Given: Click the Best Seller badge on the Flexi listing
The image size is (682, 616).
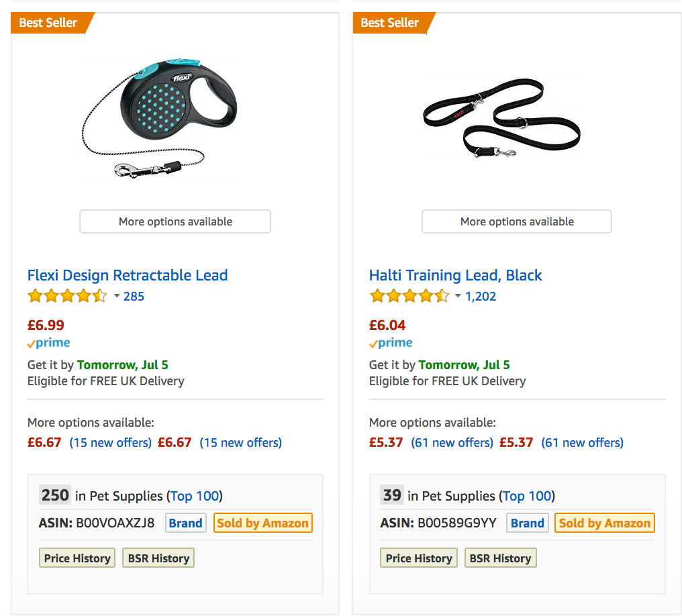Looking at the screenshot, I should (x=46, y=22).
